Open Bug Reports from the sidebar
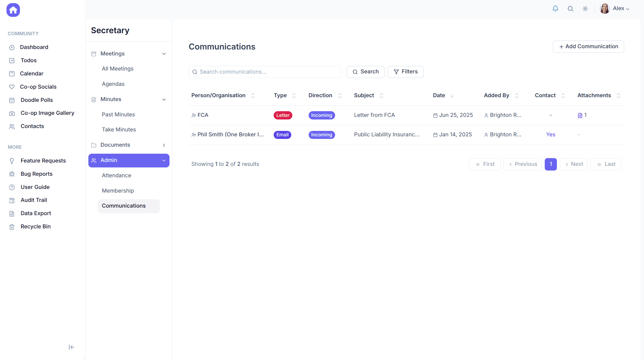The image size is (644, 360). (x=36, y=174)
